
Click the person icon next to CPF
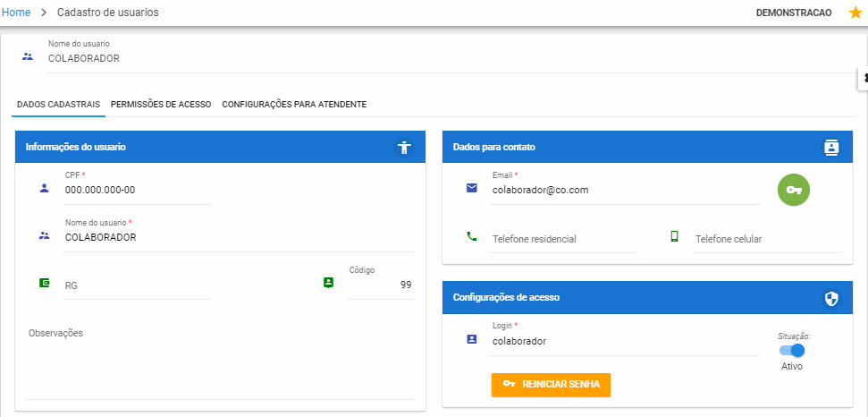[45, 188]
